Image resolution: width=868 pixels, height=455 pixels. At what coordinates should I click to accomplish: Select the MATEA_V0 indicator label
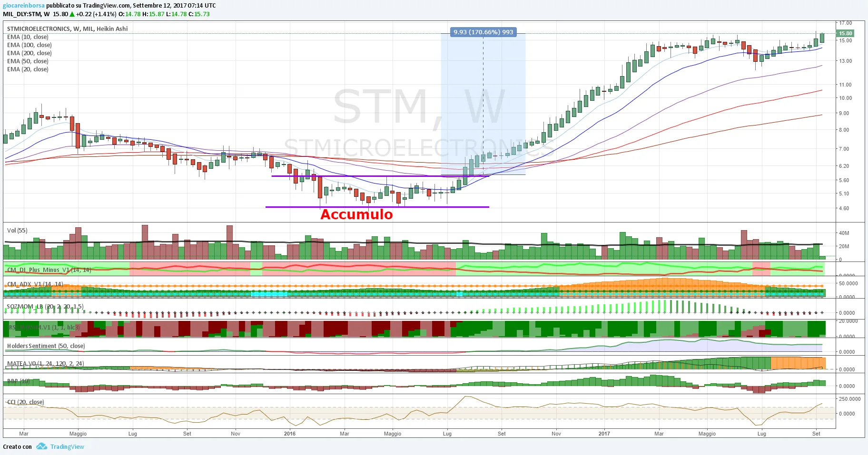[46, 364]
